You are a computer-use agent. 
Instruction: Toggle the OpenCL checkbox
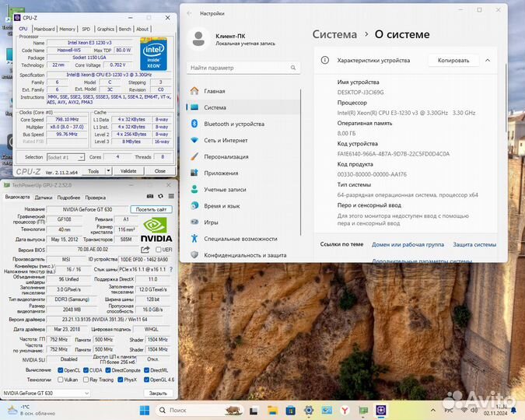click(60, 370)
